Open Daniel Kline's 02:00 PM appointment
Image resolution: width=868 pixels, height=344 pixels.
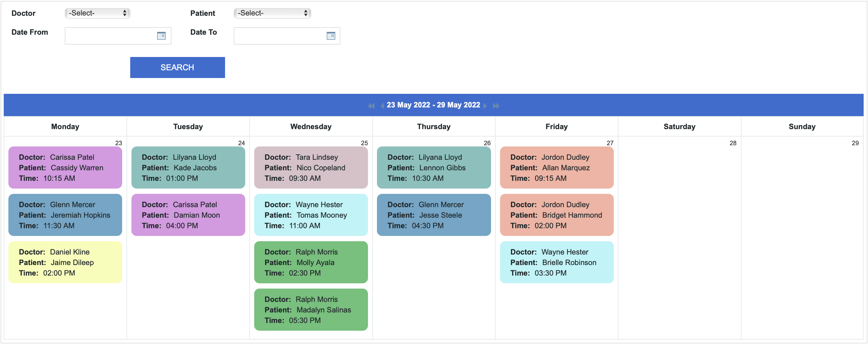(65, 262)
